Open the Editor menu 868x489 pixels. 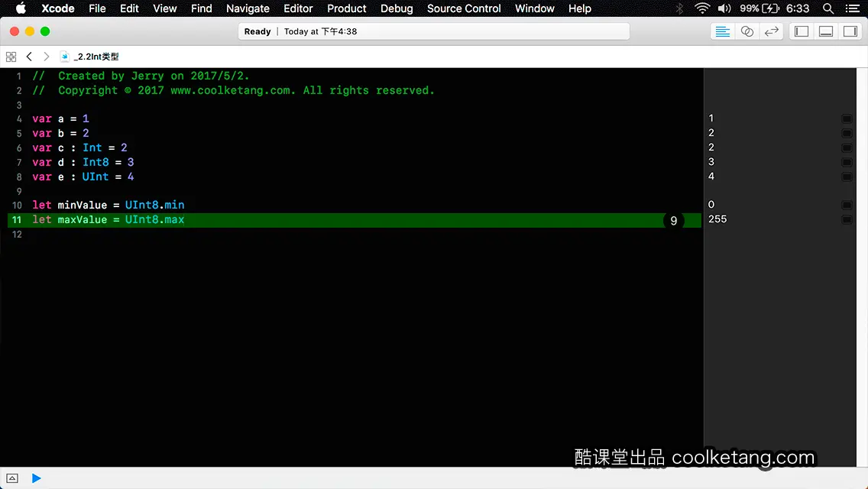click(298, 8)
